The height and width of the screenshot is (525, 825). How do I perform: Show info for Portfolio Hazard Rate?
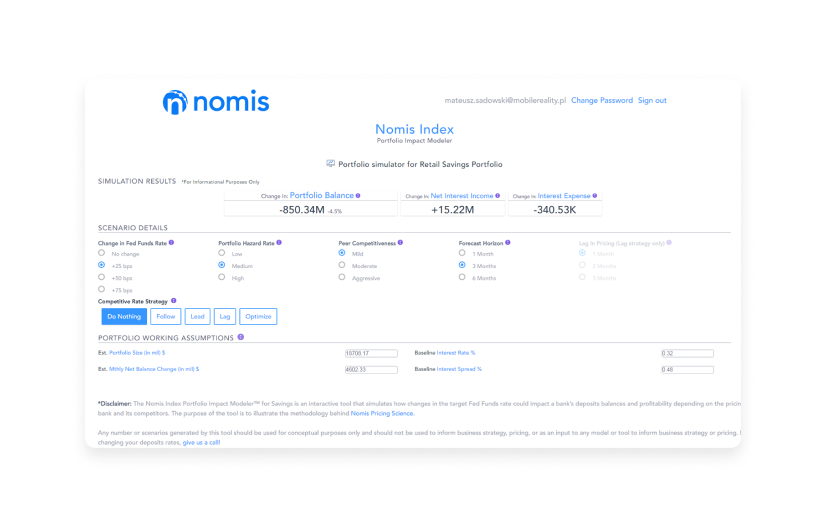click(x=279, y=243)
